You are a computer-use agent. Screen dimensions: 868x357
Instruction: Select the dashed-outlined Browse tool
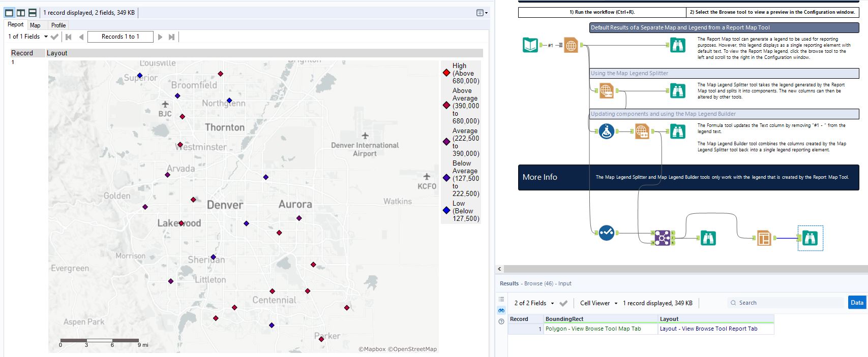tap(810, 238)
